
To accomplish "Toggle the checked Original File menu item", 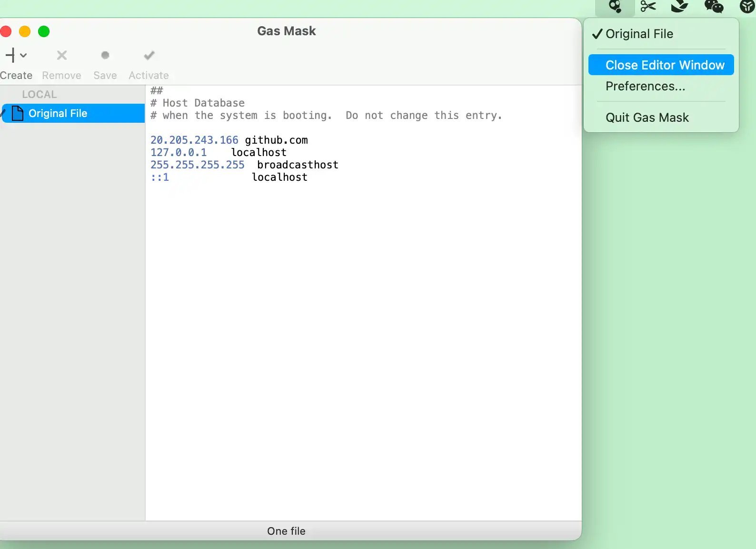I will [x=661, y=34].
